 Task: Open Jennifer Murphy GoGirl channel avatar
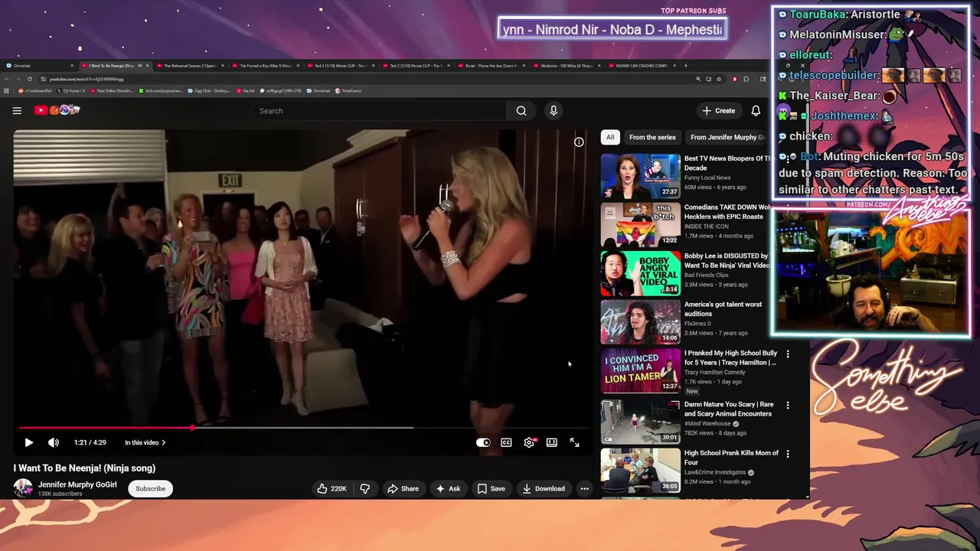coord(23,488)
